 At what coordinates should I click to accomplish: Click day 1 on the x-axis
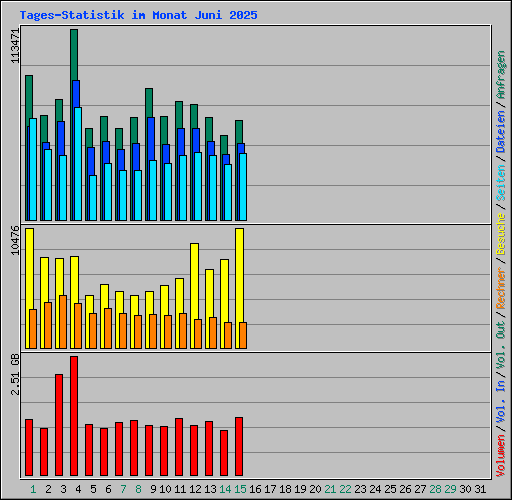[33, 489]
